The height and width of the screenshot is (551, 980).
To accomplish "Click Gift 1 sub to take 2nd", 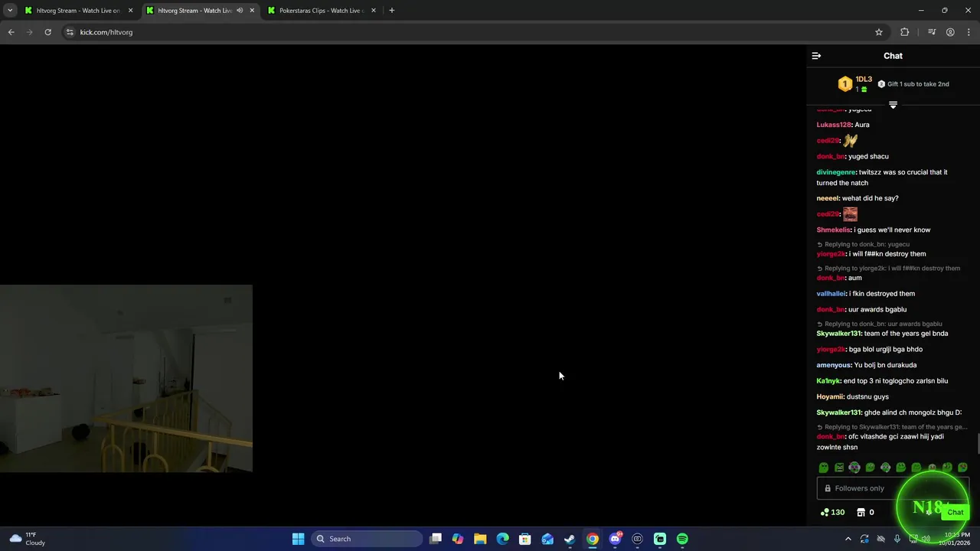I will point(913,84).
